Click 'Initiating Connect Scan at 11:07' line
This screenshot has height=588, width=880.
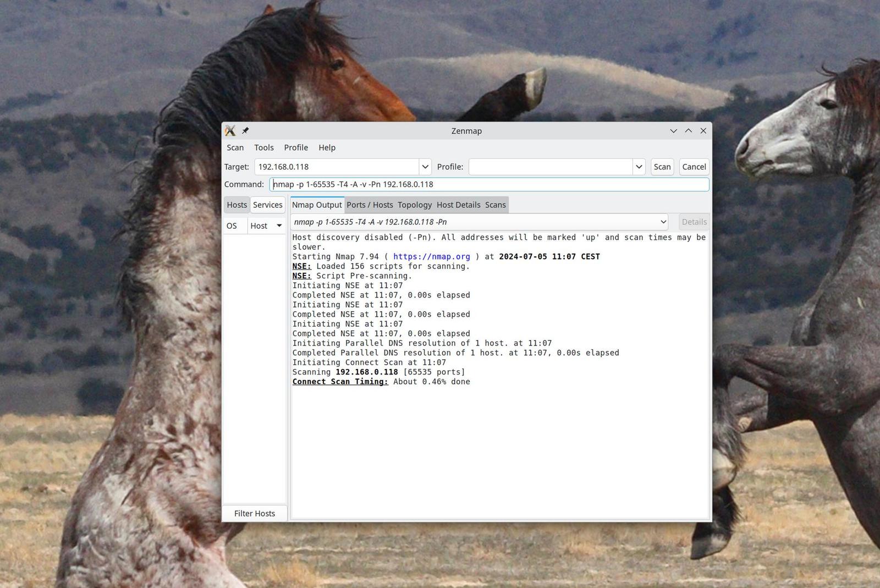[369, 362]
